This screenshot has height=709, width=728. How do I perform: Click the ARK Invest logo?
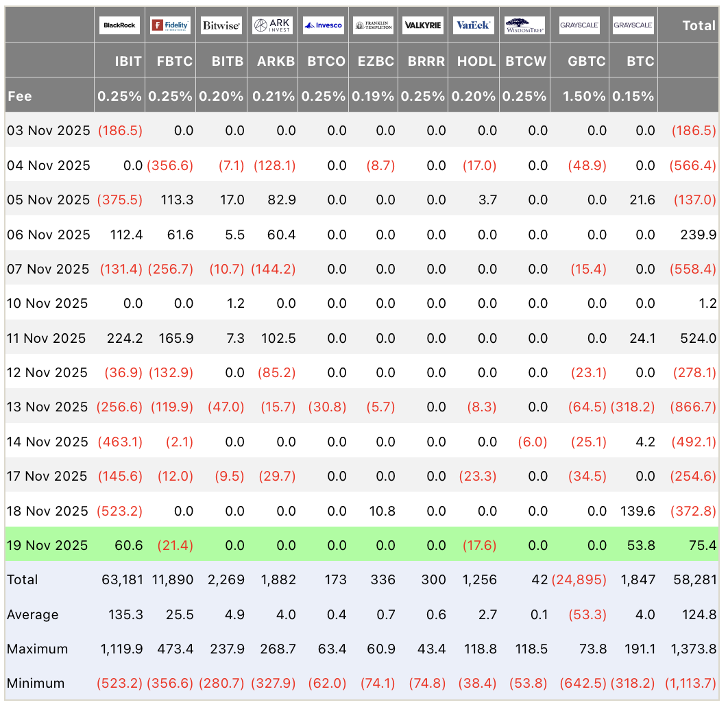(x=272, y=26)
